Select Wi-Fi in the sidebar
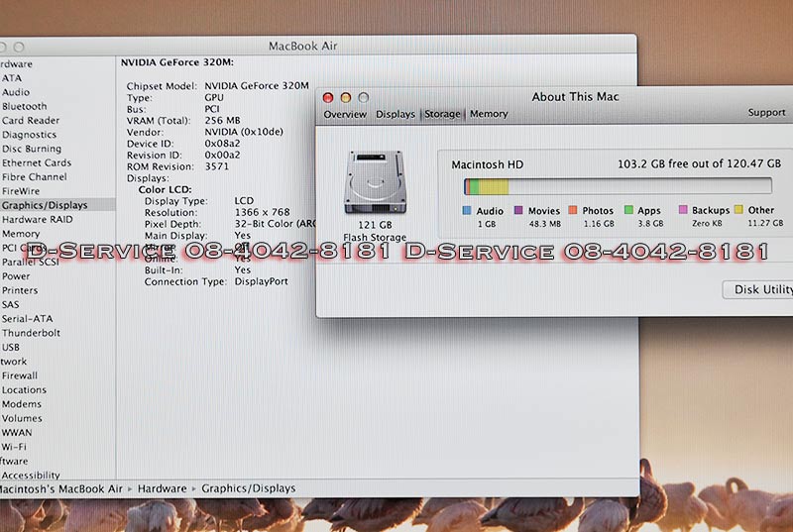 click(14, 447)
